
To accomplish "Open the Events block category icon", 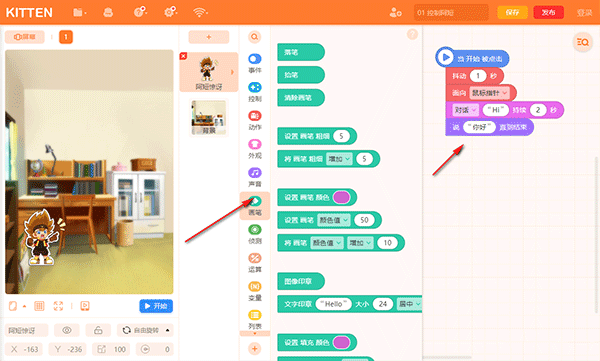I will click(254, 59).
